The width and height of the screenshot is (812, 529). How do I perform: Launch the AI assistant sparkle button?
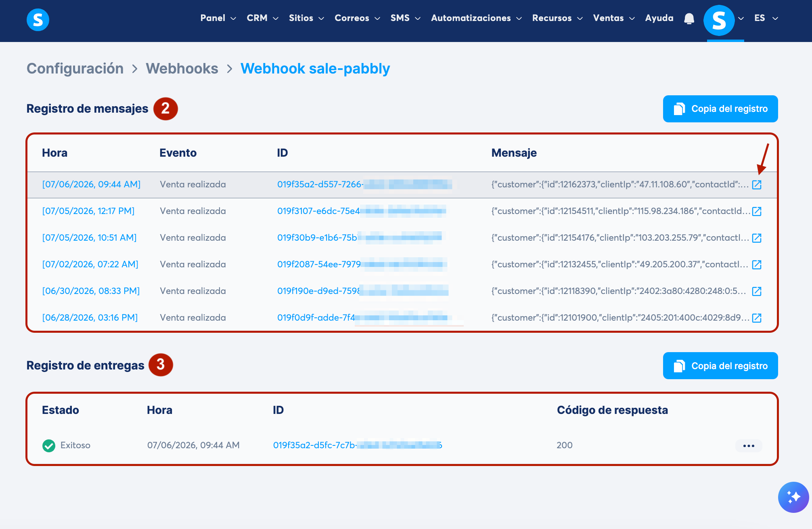793,497
